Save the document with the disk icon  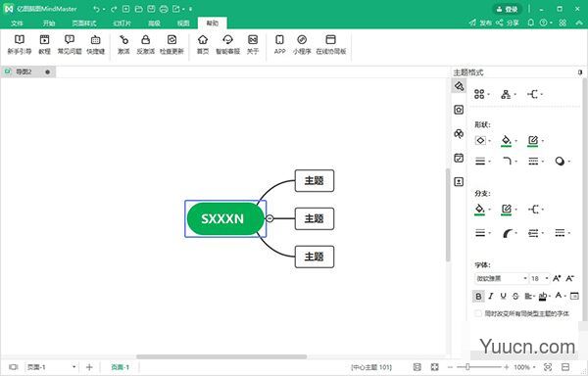click(x=151, y=9)
